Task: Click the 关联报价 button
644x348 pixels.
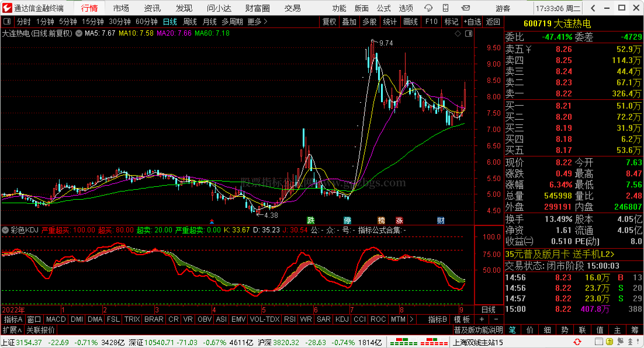Action: (41, 330)
